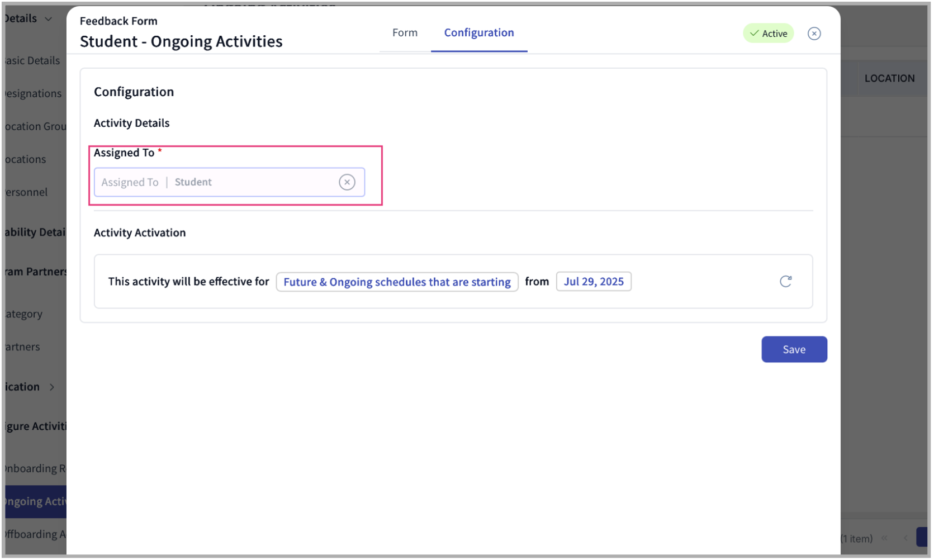Click the LOCATION column header

click(890, 78)
